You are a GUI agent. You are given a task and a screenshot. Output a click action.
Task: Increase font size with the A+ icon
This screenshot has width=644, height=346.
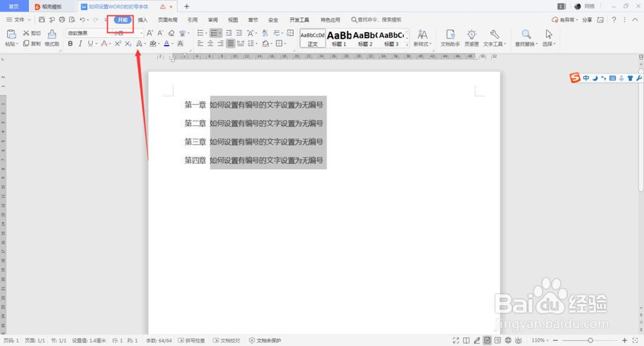(150, 33)
